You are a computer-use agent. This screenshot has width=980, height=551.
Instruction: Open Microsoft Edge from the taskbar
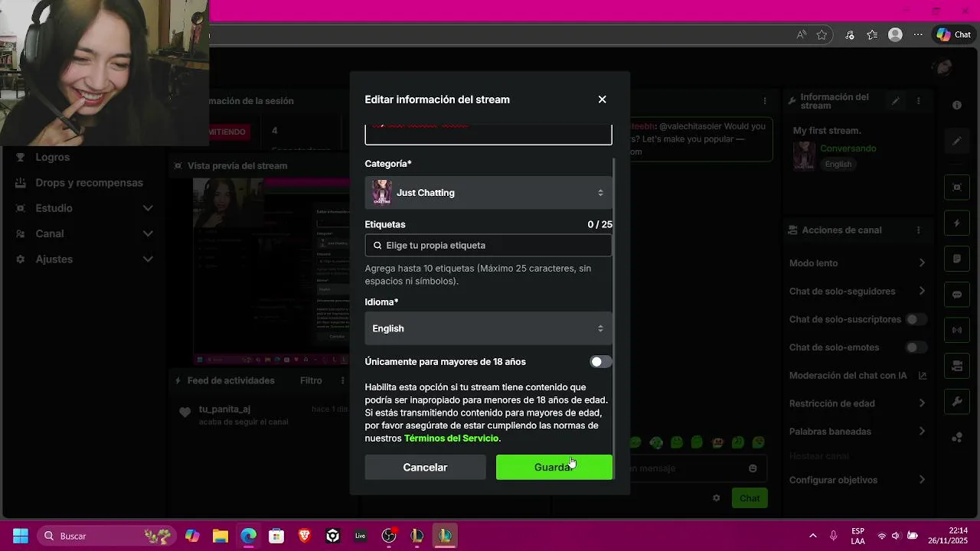pyautogui.click(x=249, y=536)
